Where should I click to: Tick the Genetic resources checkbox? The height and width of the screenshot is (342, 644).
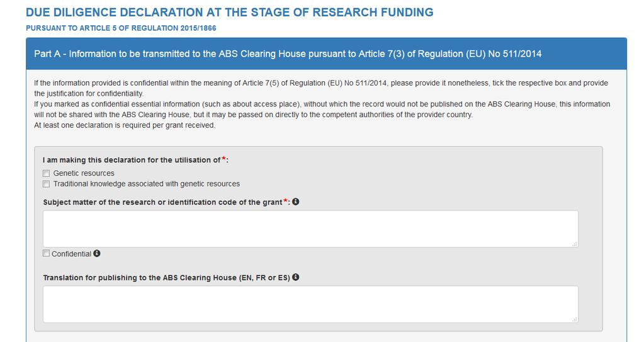46,173
